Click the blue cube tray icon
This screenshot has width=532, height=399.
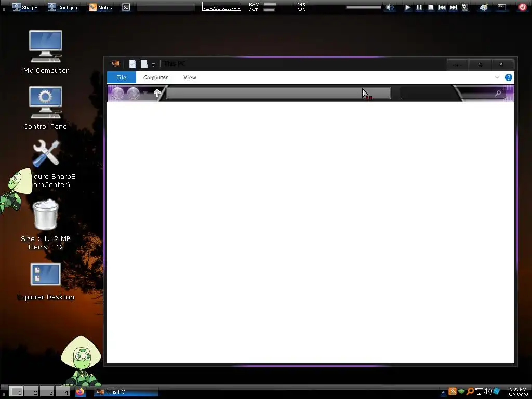(x=497, y=391)
